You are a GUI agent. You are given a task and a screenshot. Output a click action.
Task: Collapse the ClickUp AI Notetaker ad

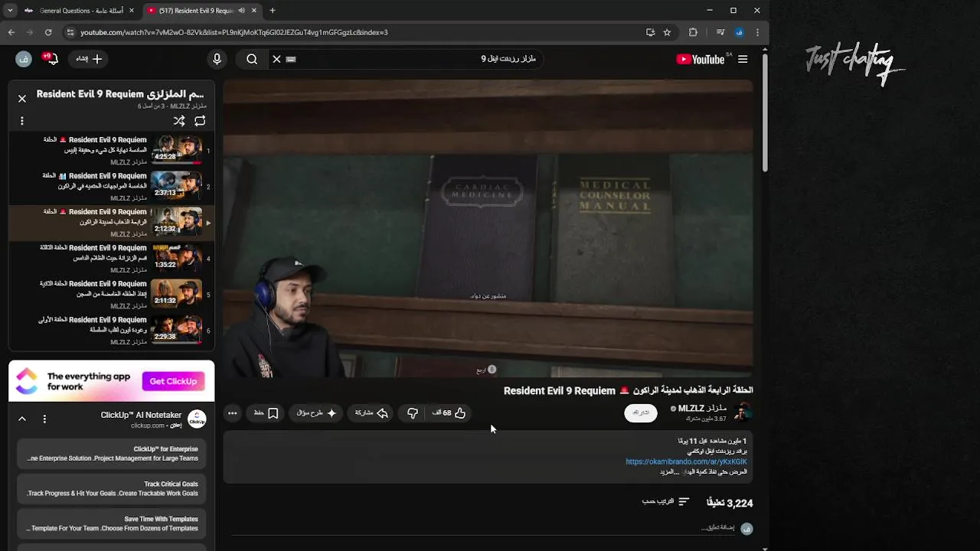[x=21, y=419]
